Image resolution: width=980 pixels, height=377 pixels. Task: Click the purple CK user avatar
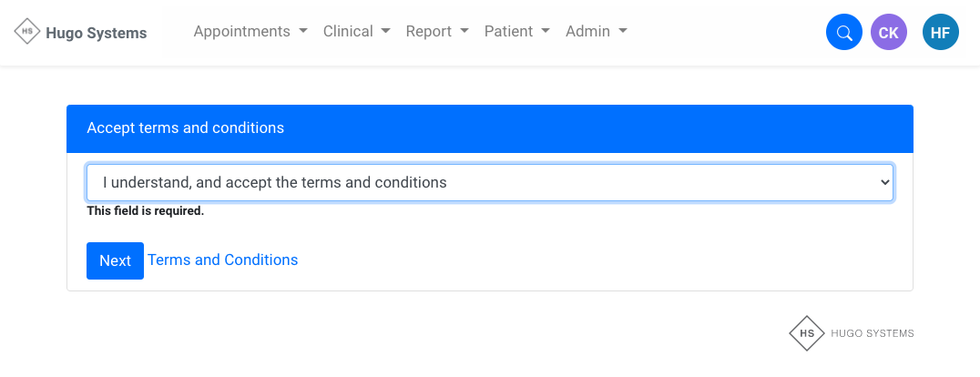tap(889, 33)
